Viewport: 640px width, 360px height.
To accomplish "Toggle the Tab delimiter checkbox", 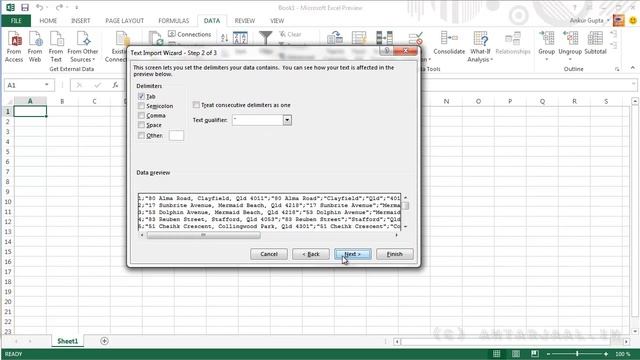I will coord(141,96).
